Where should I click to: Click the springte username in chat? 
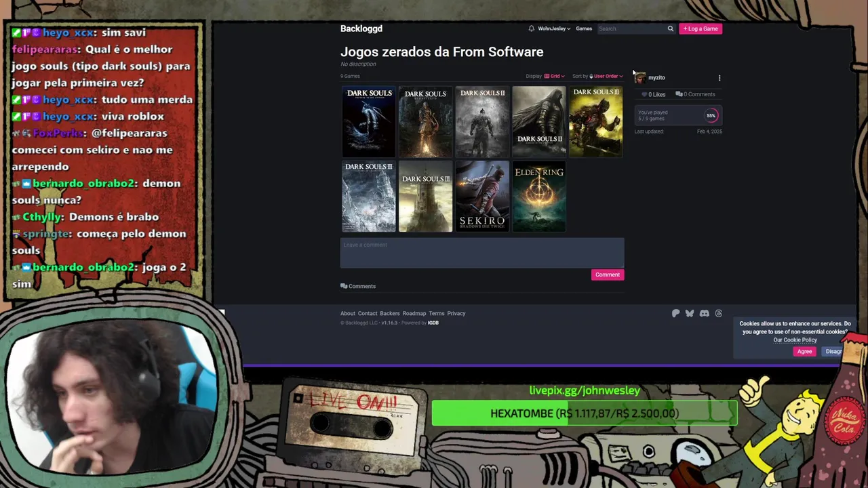(x=46, y=234)
